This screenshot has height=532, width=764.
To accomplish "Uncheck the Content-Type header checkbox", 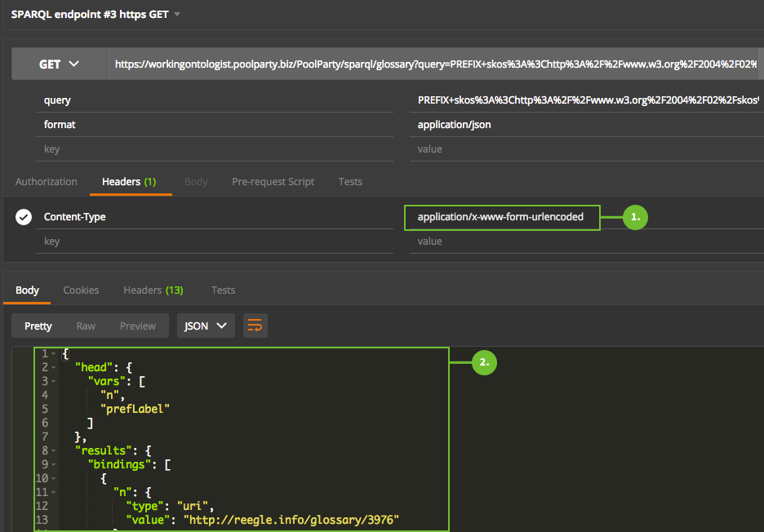I will [24, 217].
